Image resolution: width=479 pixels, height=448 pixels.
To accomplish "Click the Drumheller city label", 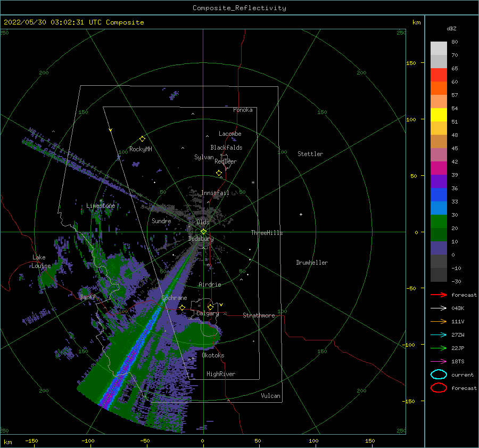I will click(312, 263).
